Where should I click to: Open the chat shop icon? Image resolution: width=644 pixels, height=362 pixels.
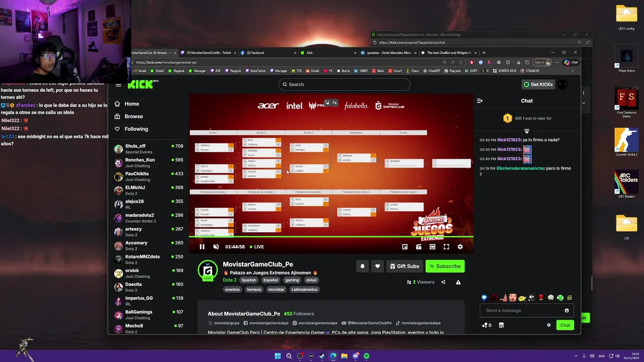[501, 325]
